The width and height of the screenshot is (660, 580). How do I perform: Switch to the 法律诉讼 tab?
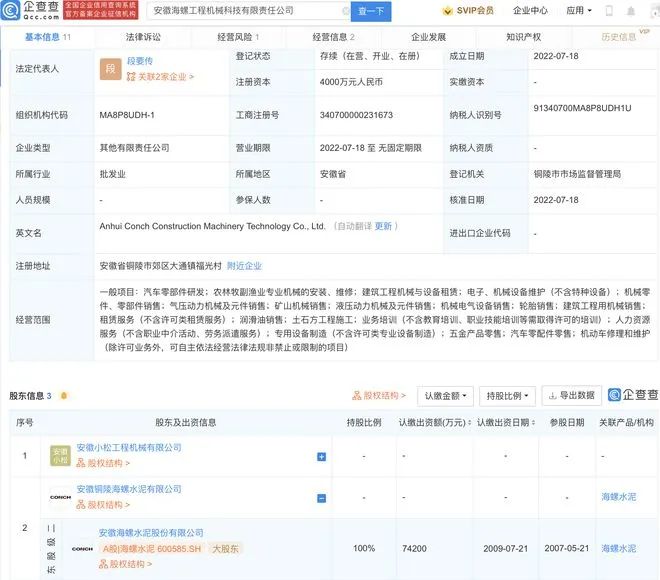point(142,37)
